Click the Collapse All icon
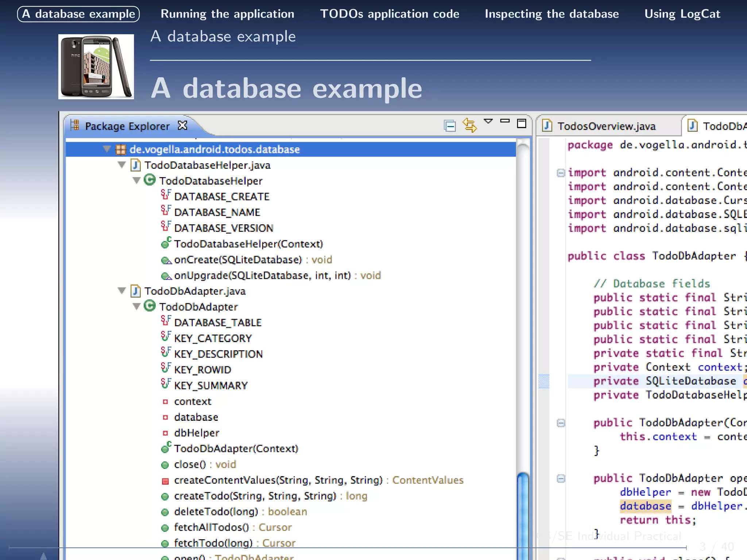 (450, 126)
